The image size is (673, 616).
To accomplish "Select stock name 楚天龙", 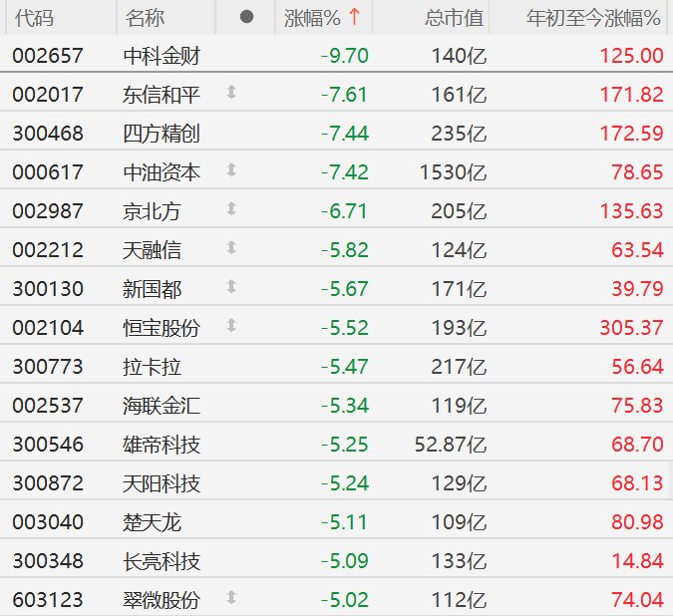I will [152, 522].
